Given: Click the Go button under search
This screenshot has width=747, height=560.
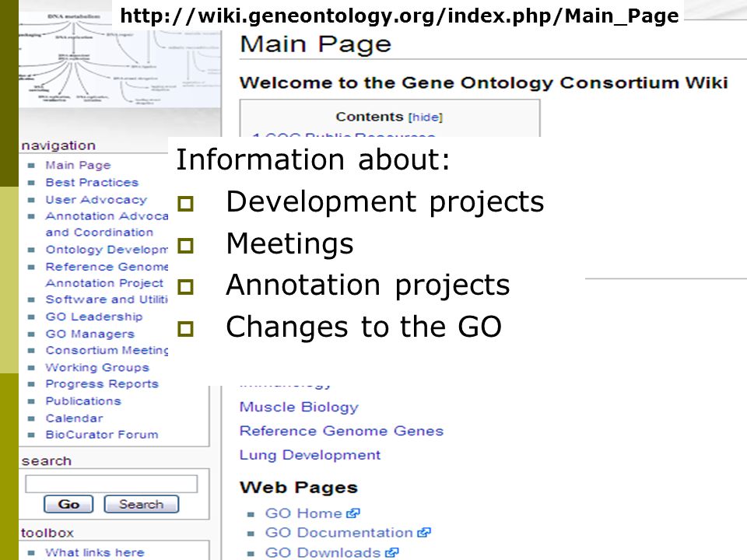Looking at the screenshot, I should pos(68,504).
